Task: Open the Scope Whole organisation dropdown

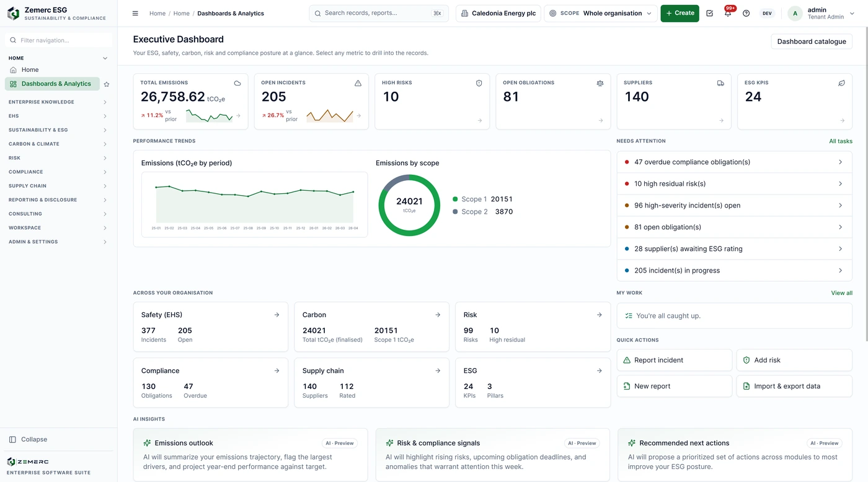Action: pyautogui.click(x=600, y=13)
